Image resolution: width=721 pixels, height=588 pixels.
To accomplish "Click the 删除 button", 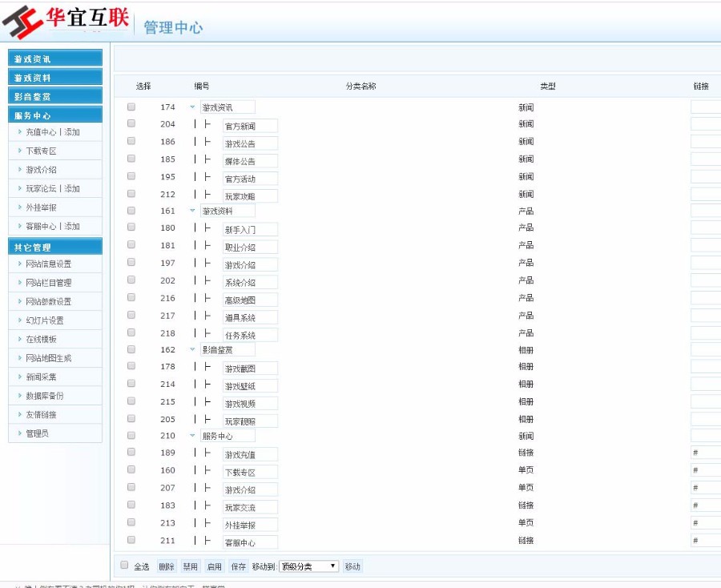I will tap(167, 566).
